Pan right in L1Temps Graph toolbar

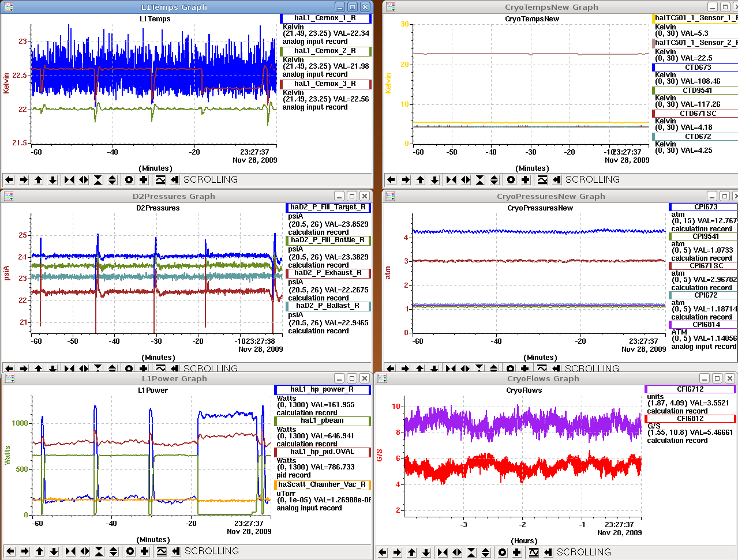pyautogui.click(x=24, y=180)
